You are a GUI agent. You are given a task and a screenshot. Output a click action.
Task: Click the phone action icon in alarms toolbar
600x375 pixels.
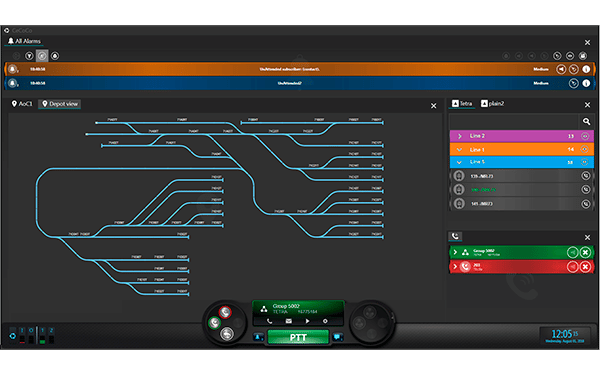click(x=557, y=56)
